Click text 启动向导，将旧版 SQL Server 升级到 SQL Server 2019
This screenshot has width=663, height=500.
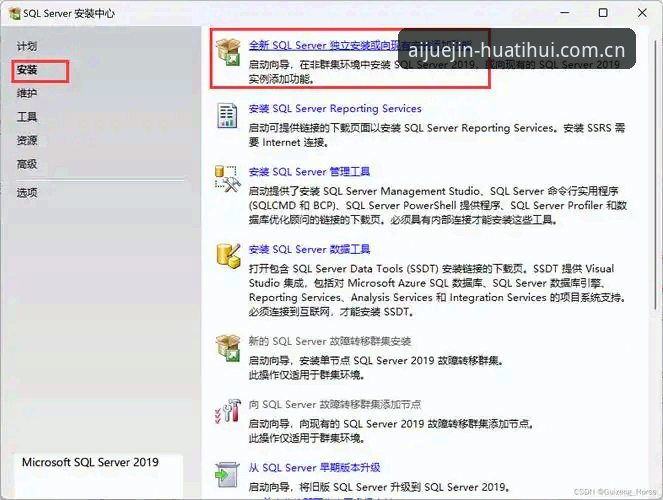(x=378, y=487)
